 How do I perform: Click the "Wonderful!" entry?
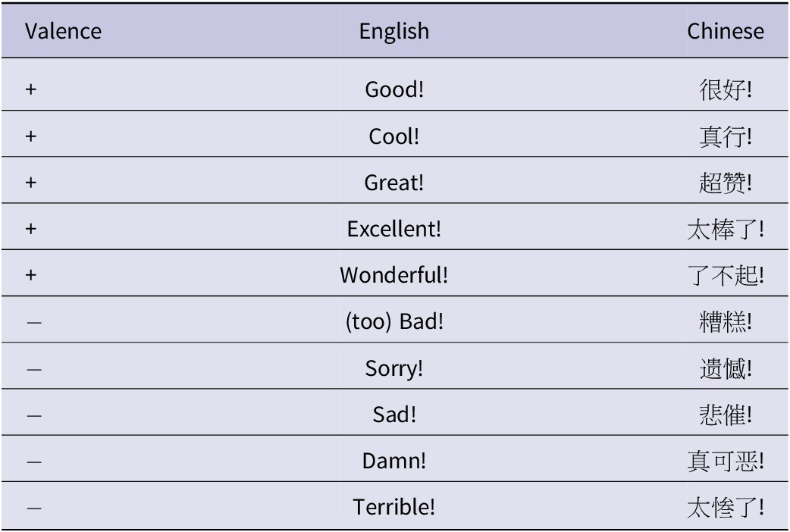pos(393,275)
